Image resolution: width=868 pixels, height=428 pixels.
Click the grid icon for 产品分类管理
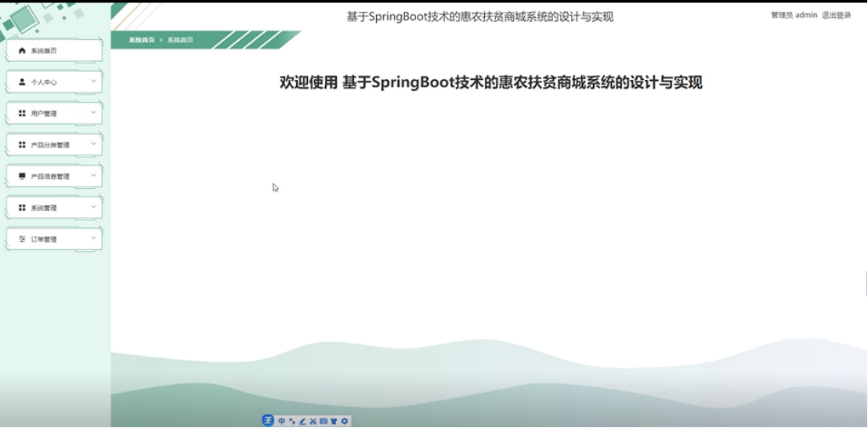pos(22,145)
